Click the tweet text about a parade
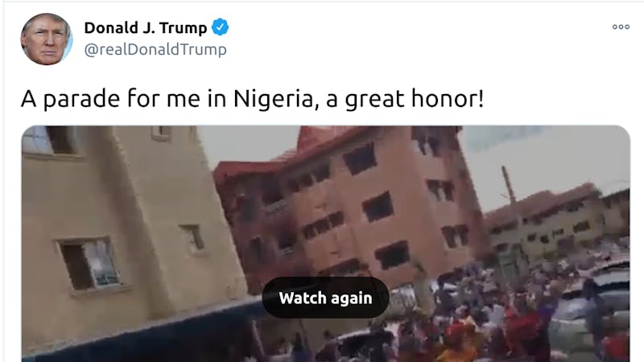644x362 pixels. pos(252,99)
